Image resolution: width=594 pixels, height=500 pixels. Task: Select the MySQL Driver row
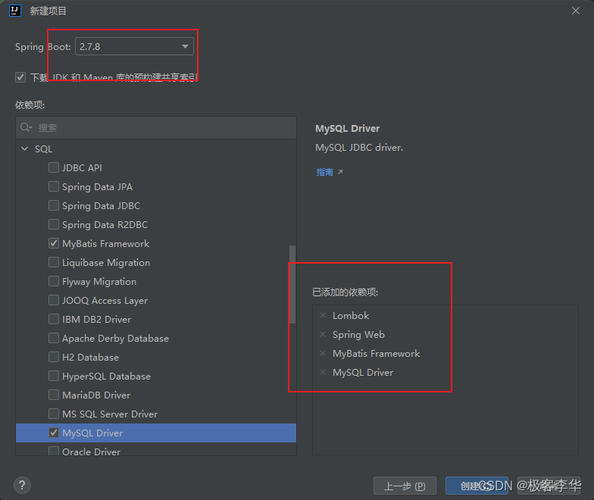156,433
